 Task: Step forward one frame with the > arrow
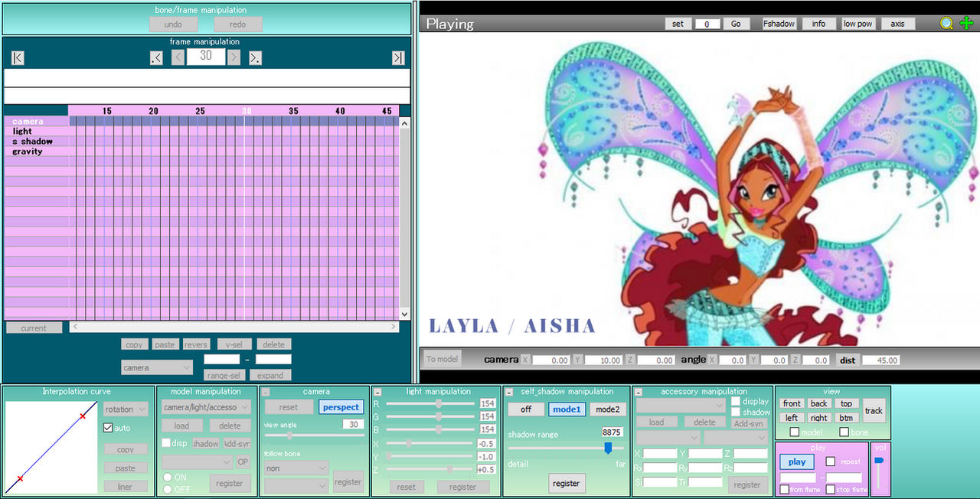click(x=234, y=57)
